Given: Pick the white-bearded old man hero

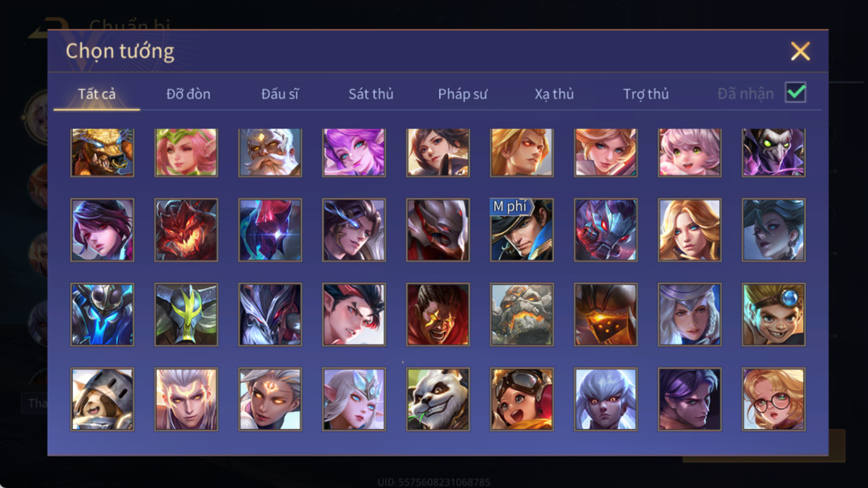Looking at the screenshot, I should pos(270,152).
